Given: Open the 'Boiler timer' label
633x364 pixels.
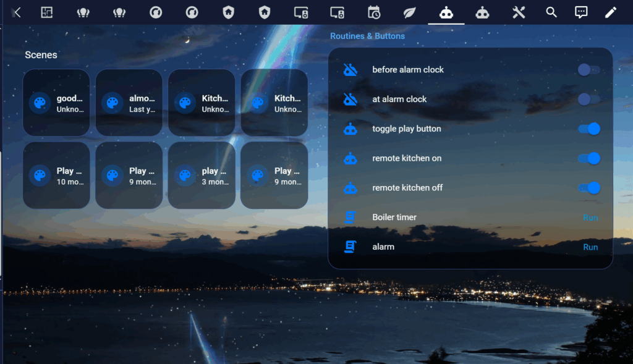Looking at the screenshot, I should coord(394,217).
